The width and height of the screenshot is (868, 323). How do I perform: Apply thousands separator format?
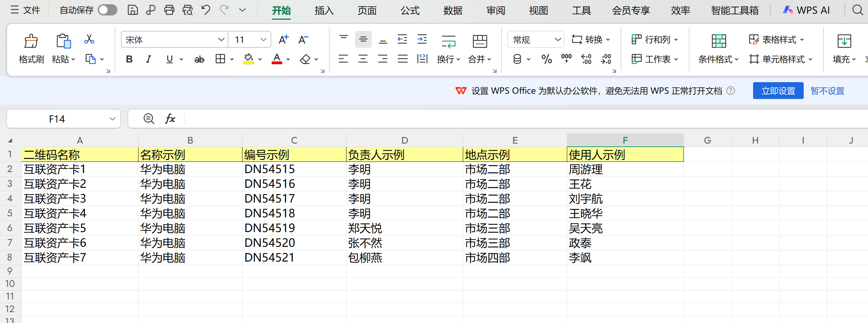[x=566, y=59]
